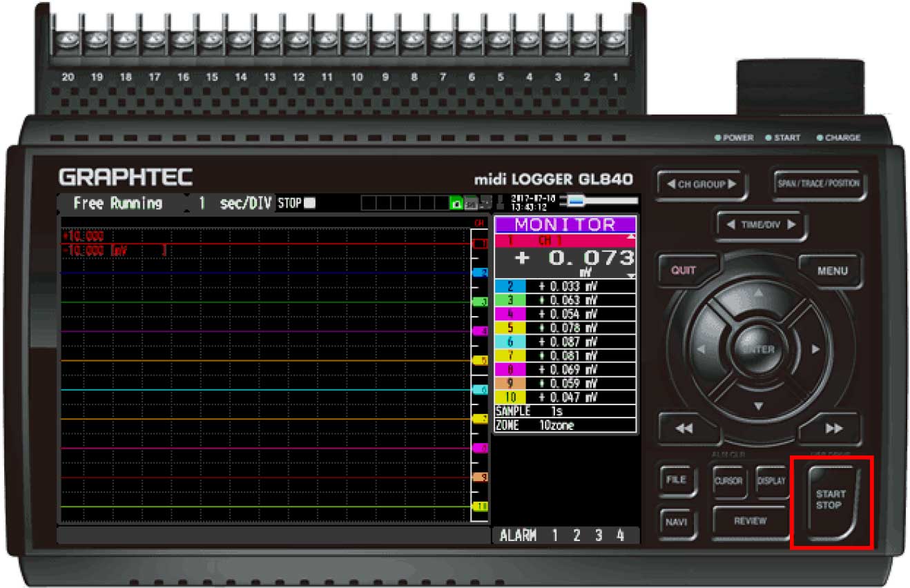Viewport: 910px width, 588px height.
Task: Click the STOP recording status indicator
Action: [296, 203]
